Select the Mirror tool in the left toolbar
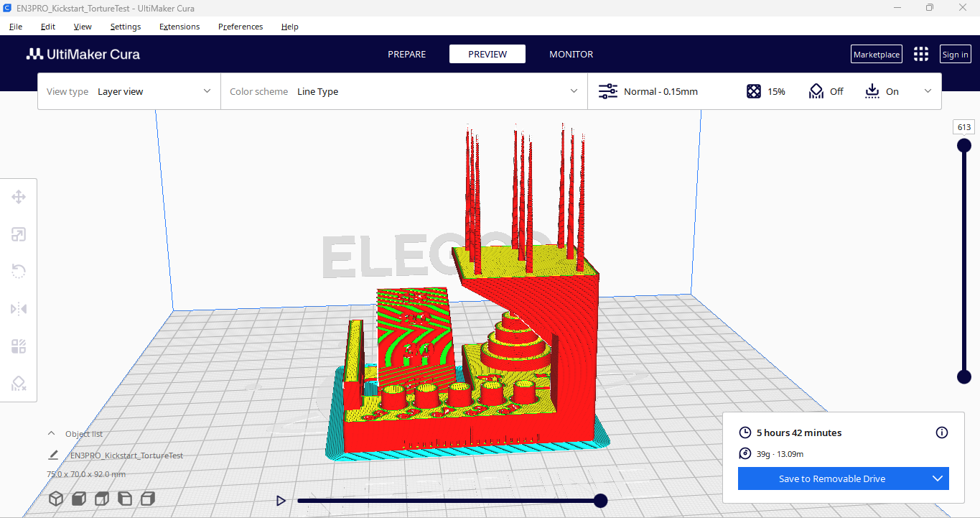The width and height of the screenshot is (980, 518). 19,309
